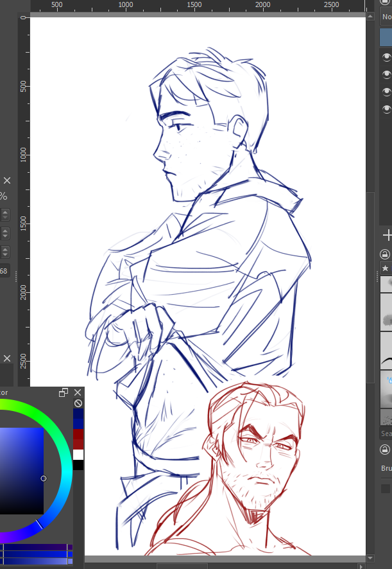Screen dimensions: 392x569
Task: Choose the speckled spray brush preset
Action: (386, 417)
